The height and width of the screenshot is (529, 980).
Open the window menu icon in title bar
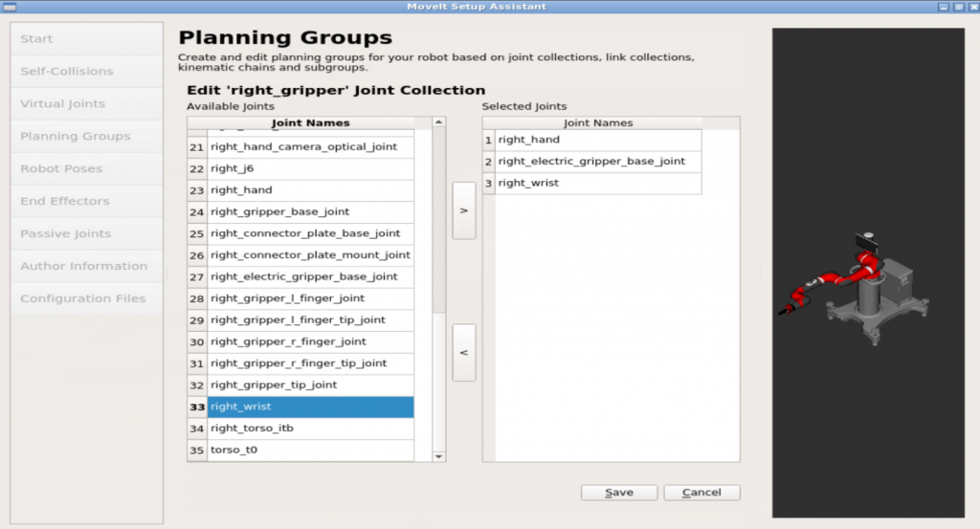click(x=10, y=7)
